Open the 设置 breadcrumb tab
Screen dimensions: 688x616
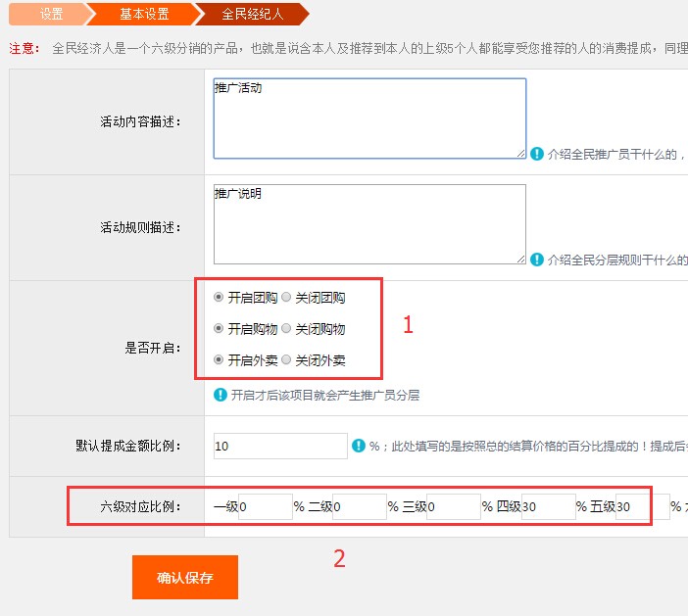tap(51, 15)
